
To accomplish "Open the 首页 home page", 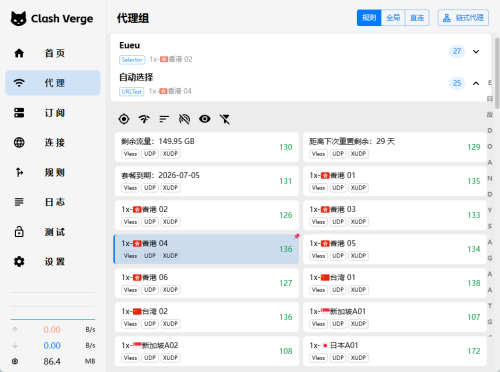I will pyautogui.click(x=53, y=53).
